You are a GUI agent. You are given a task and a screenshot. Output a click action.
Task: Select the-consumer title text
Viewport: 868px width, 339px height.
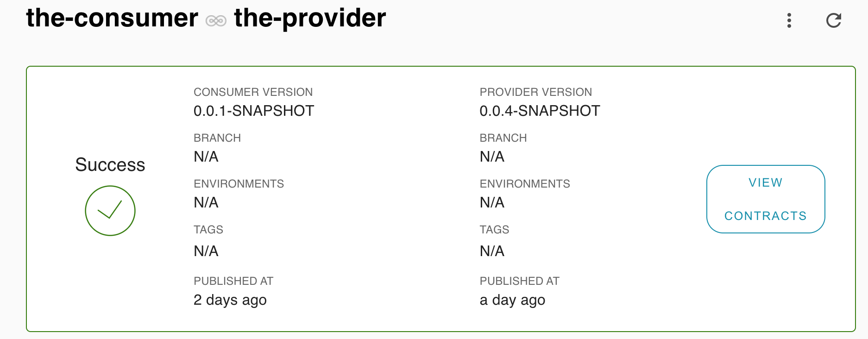[x=112, y=18]
